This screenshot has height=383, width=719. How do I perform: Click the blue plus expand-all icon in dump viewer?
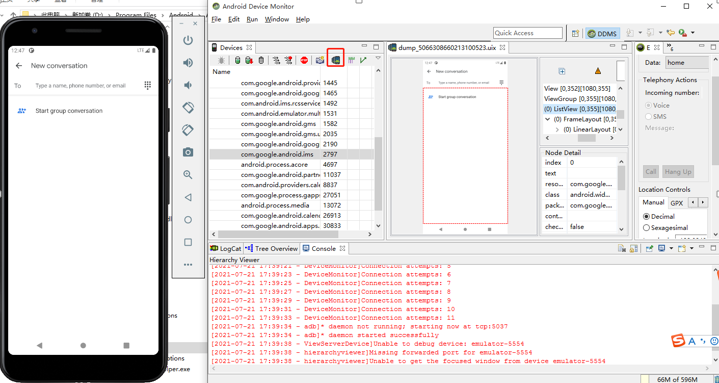[562, 71]
